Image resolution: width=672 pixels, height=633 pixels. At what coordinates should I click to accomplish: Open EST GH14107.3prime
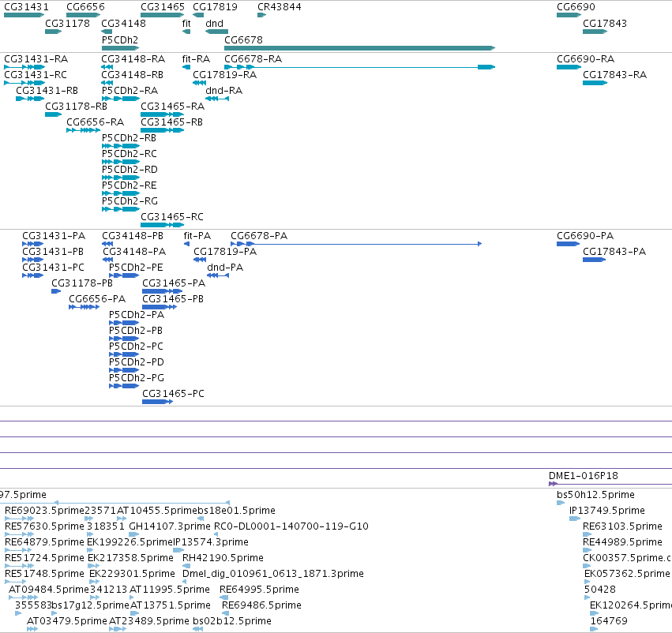point(170,526)
